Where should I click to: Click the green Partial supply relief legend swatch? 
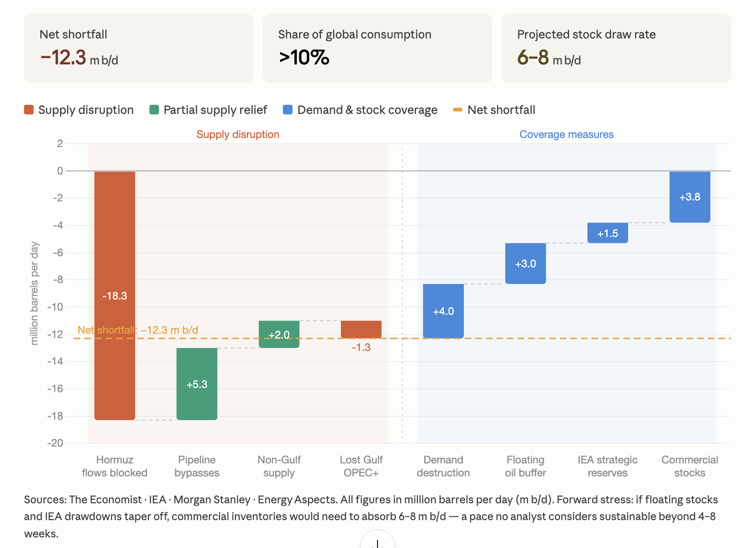[154, 110]
